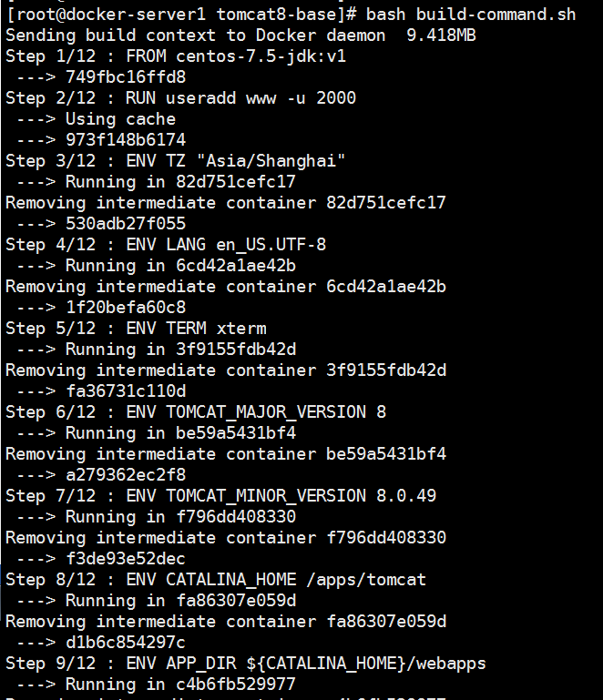The height and width of the screenshot is (700, 603).
Task: Select image ID 749fbc16ffd8
Action: coord(126,77)
